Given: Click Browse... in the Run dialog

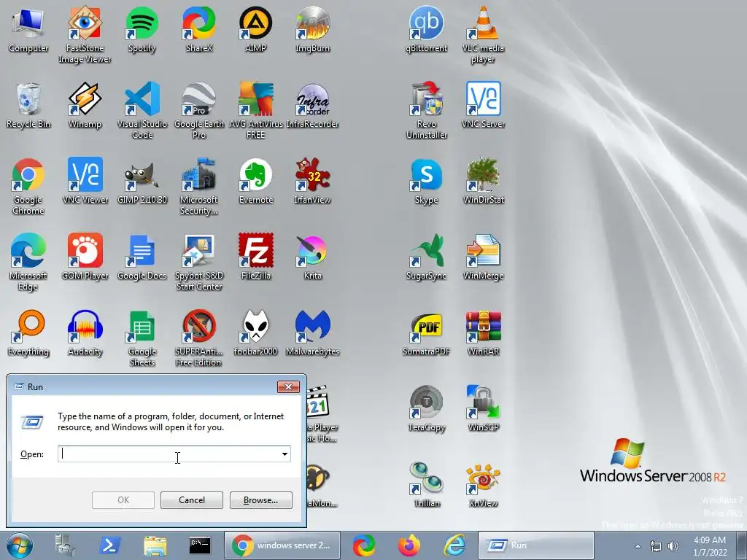Looking at the screenshot, I should click(260, 500).
